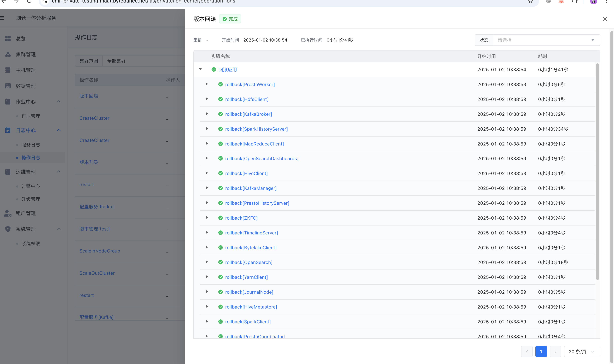Close the 版本回滚 drawer panel
The height and width of the screenshot is (364, 614).
(x=605, y=19)
